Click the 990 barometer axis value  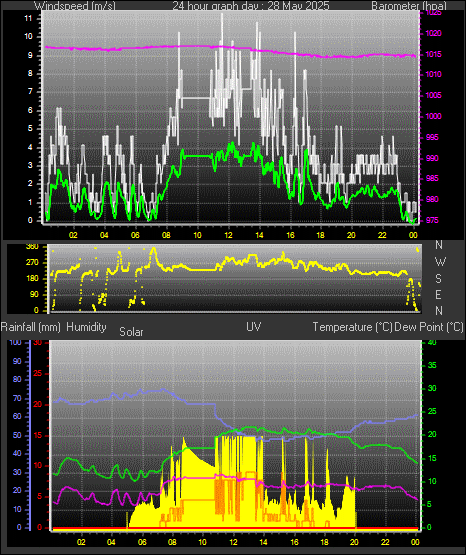click(432, 158)
